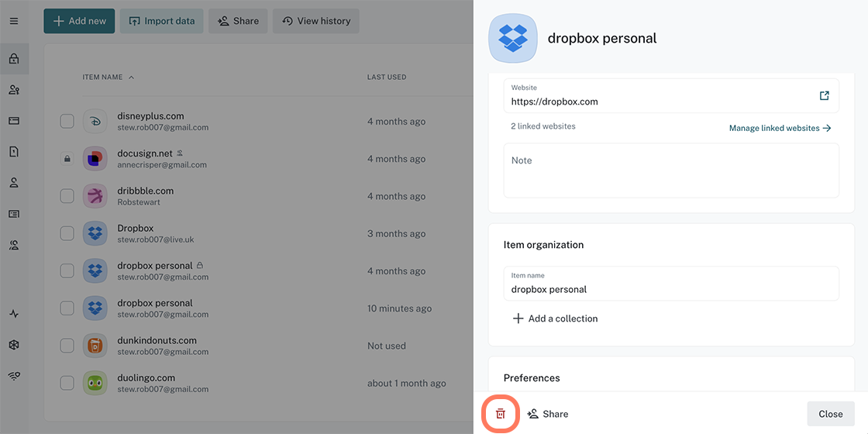This screenshot has height=434, width=868.
Task: Click the red trash delete icon
Action: coord(501,414)
